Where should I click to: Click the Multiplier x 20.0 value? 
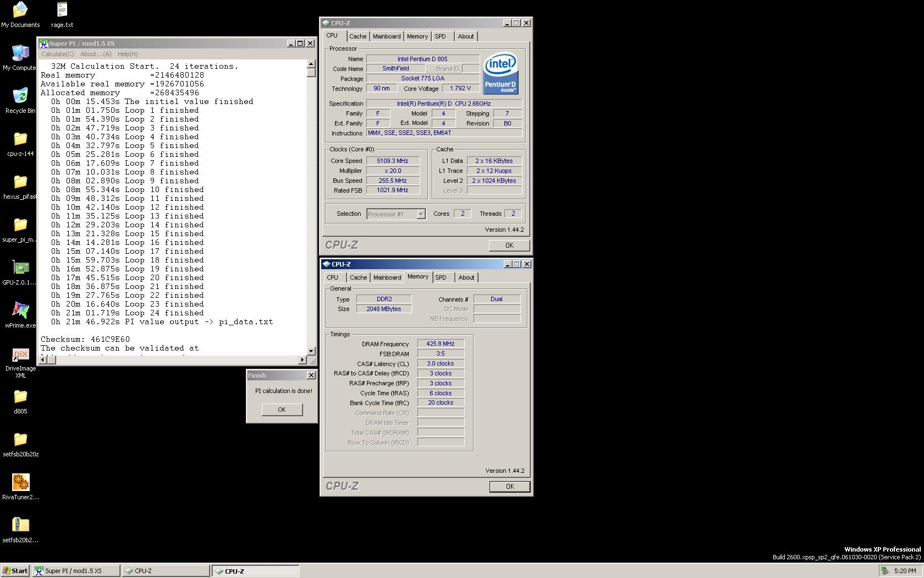click(393, 171)
